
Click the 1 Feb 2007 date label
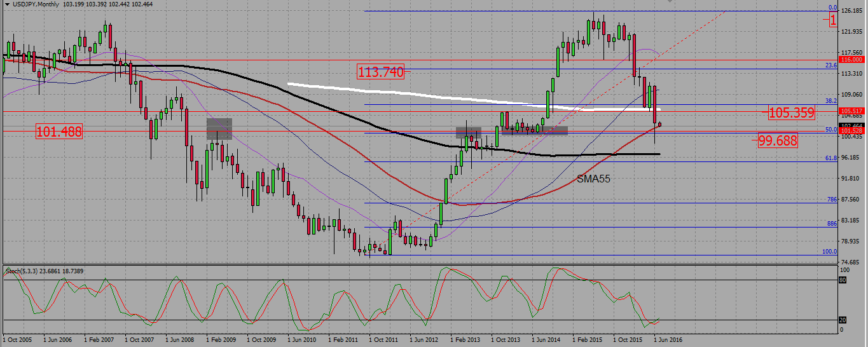(x=99, y=339)
